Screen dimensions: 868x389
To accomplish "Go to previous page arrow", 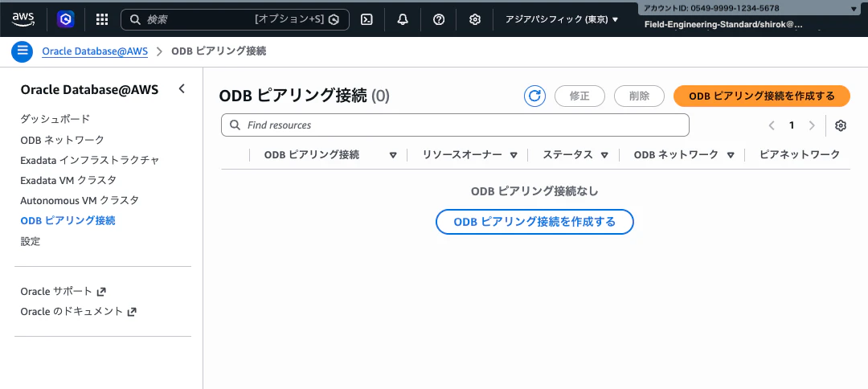I will tap(772, 125).
